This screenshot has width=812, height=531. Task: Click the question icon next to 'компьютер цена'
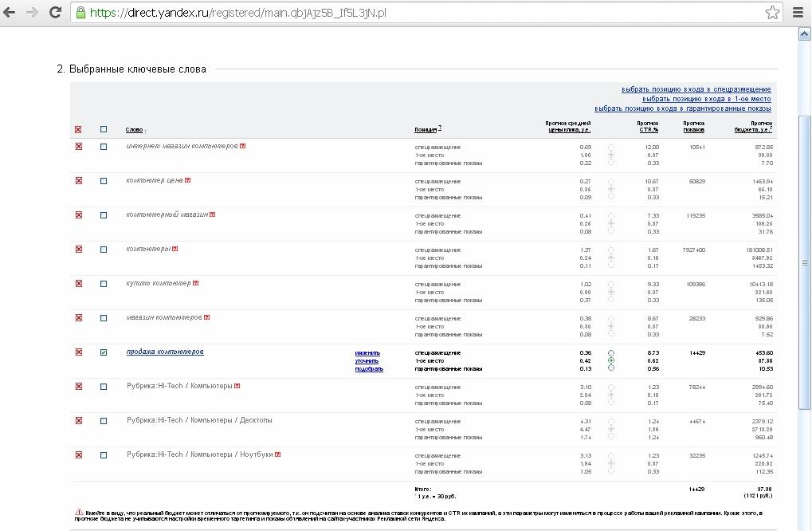188,180
